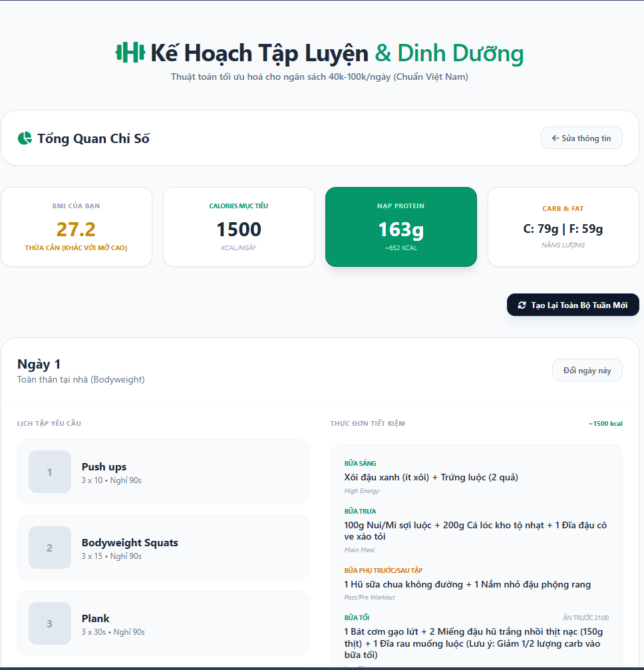Image resolution: width=644 pixels, height=670 pixels.
Task: Open the Bodyweight Squats exercise card
Action: 163,548
